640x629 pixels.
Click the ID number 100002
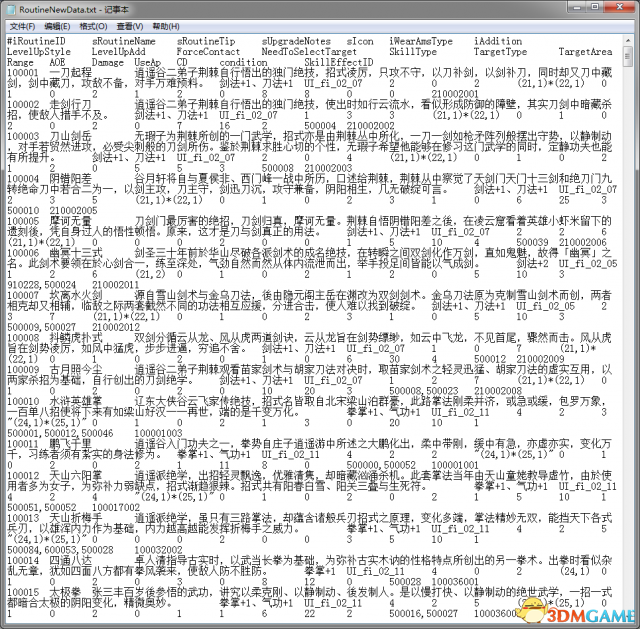coord(23,105)
